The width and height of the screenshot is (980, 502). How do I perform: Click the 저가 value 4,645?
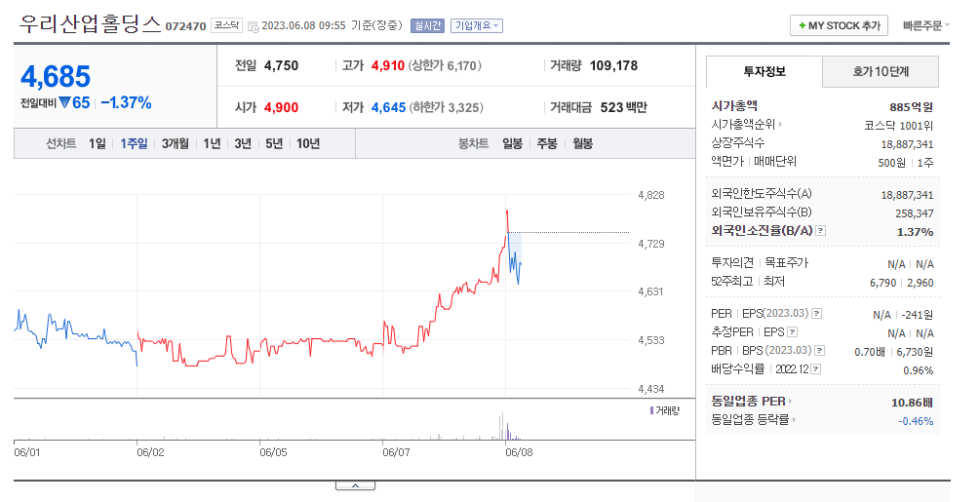(389, 107)
